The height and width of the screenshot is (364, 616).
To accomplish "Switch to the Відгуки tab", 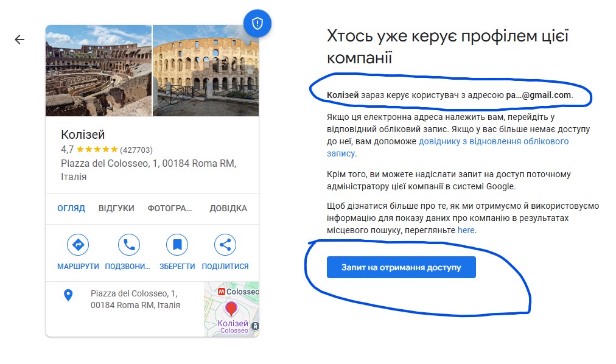I will pos(116,208).
